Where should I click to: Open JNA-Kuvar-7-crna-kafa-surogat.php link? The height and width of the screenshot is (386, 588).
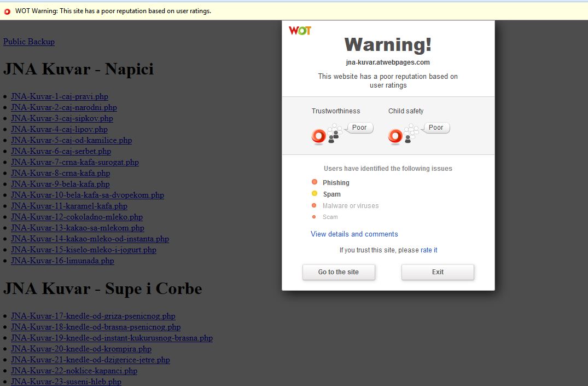(74, 162)
